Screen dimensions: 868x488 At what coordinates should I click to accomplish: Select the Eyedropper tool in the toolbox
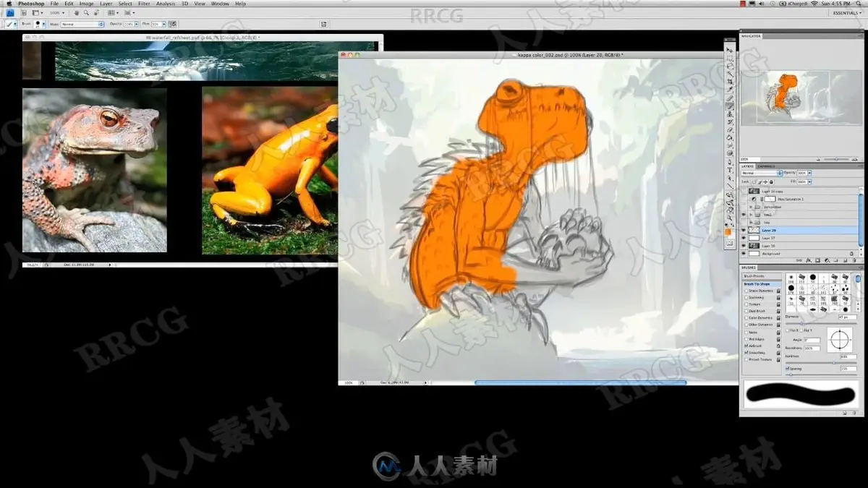click(730, 90)
